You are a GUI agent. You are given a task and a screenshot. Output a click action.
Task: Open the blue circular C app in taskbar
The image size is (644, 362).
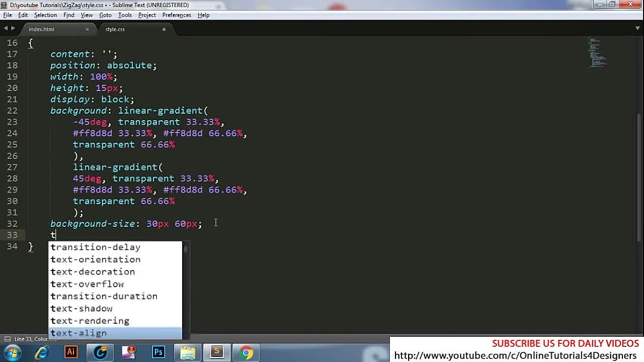click(x=100, y=352)
